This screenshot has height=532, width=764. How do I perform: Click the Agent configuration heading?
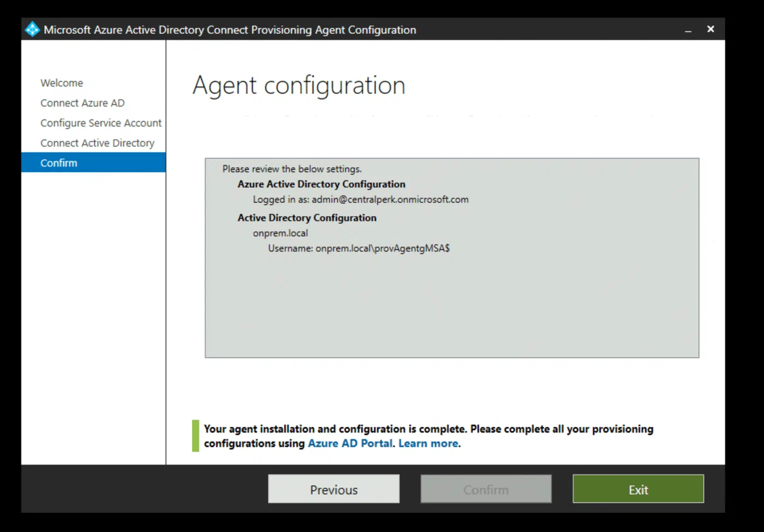click(x=299, y=86)
